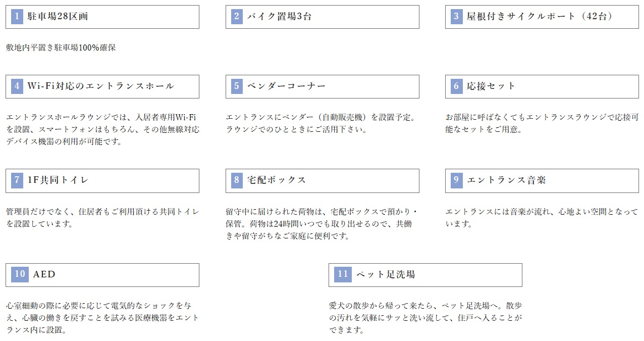Click the 敷地内平置き駐車場100%確保 text

[x=61, y=48]
